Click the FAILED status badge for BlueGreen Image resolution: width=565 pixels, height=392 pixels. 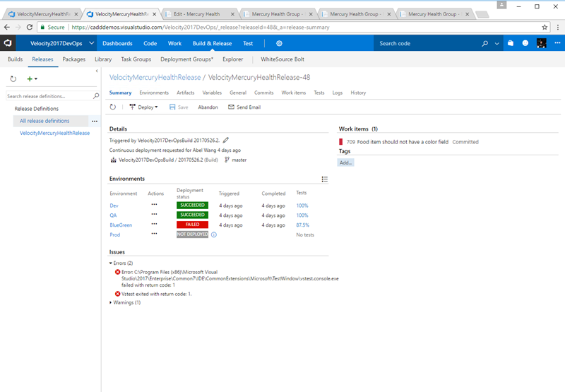click(x=192, y=225)
